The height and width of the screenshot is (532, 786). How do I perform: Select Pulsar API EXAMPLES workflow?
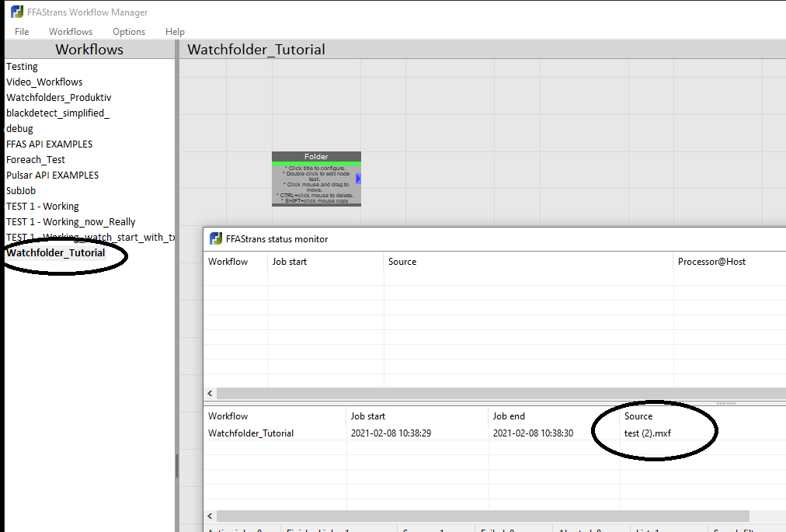(53, 175)
